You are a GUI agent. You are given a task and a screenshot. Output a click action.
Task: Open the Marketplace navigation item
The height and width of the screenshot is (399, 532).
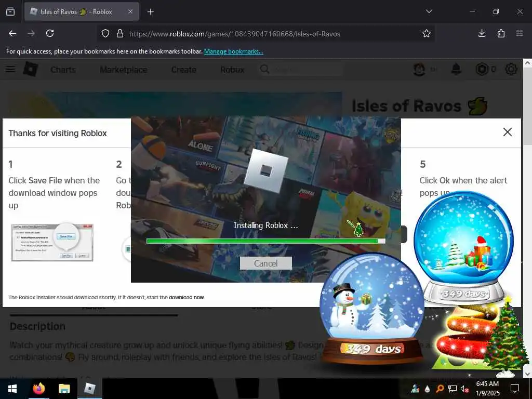(124, 70)
